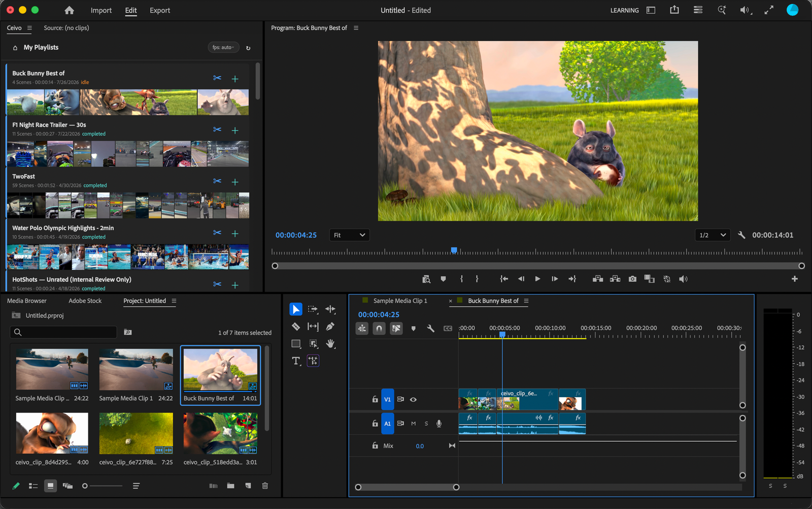Viewport: 812px width, 509px height.
Task: Switch to Source: (no clips) tab
Action: [66, 28]
